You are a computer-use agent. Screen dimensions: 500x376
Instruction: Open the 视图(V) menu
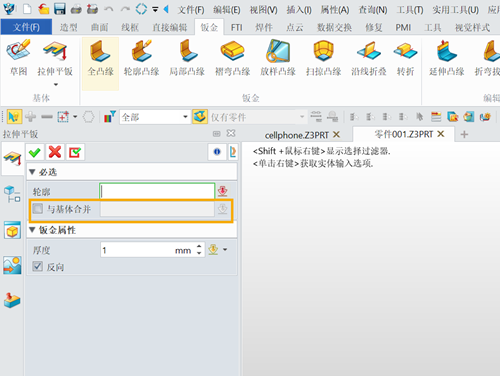coord(264,10)
